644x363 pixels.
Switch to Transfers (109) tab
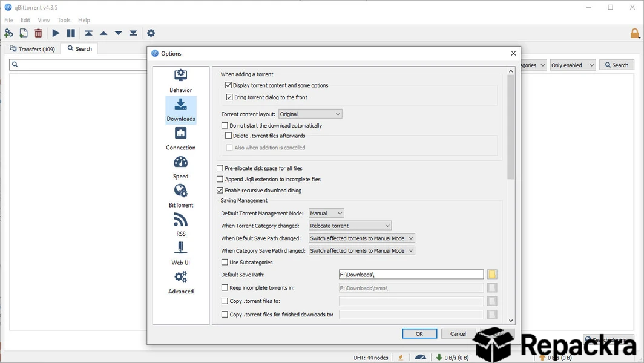(x=33, y=49)
